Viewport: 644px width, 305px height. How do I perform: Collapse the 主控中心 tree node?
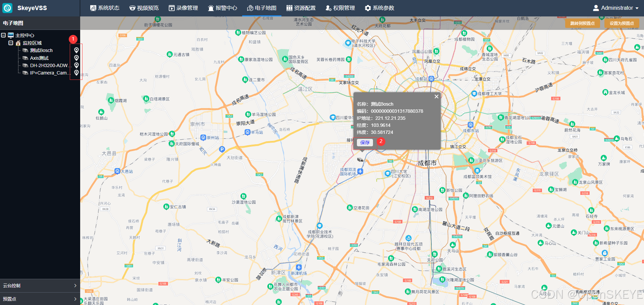[x=3, y=35]
